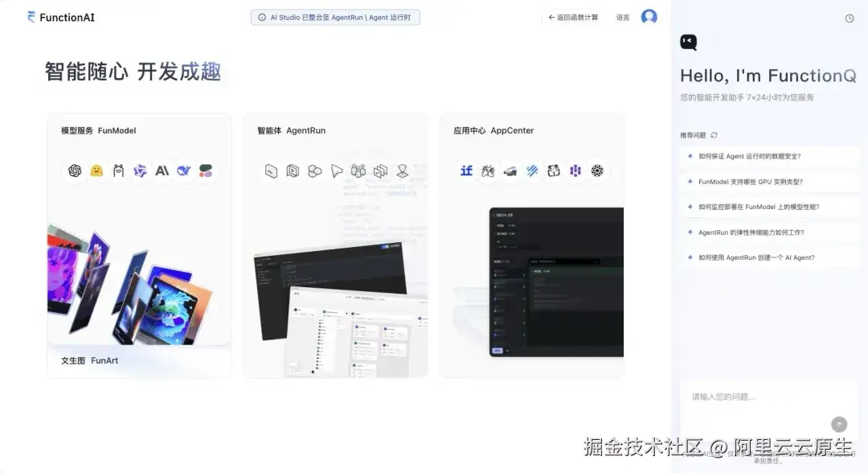Click the FunctionAI logo
868x473 pixels.
click(x=61, y=17)
